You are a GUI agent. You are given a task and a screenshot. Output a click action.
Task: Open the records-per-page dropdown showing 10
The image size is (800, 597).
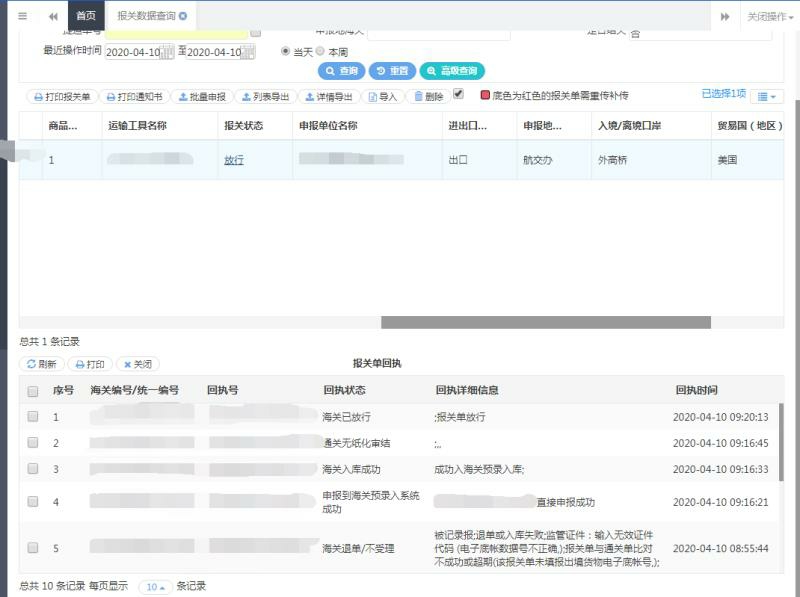[154, 587]
